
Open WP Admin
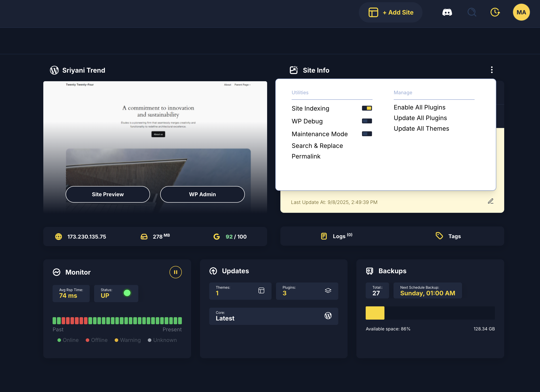point(202,194)
